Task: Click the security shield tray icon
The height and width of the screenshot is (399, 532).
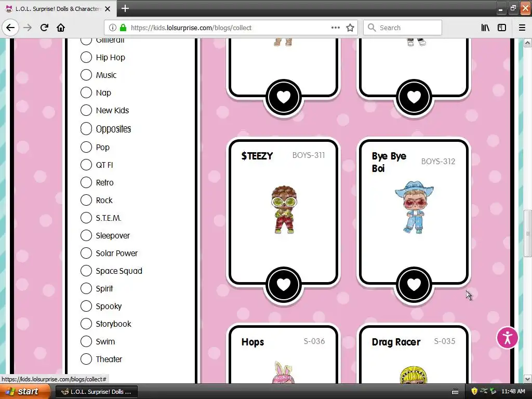Action: pos(474,391)
